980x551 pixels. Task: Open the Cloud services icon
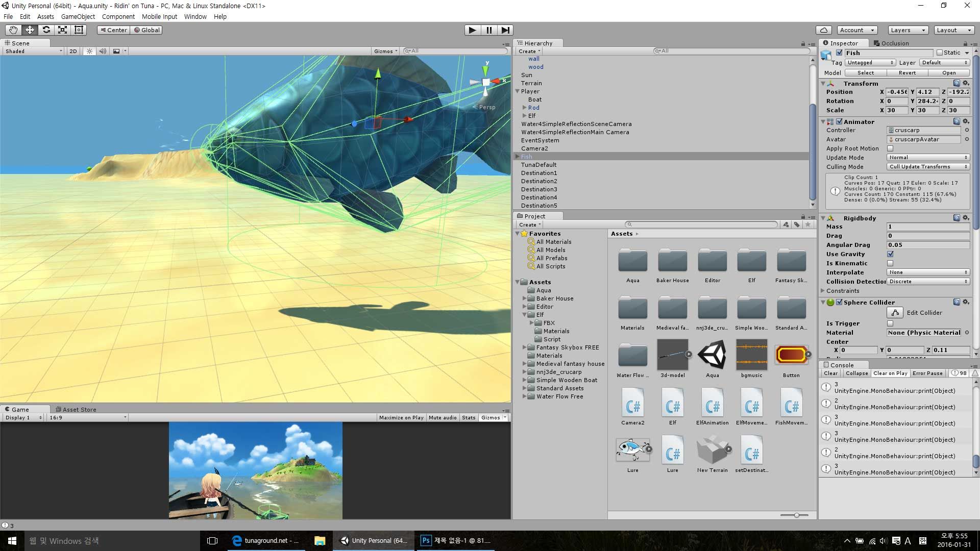click(823, 30)
